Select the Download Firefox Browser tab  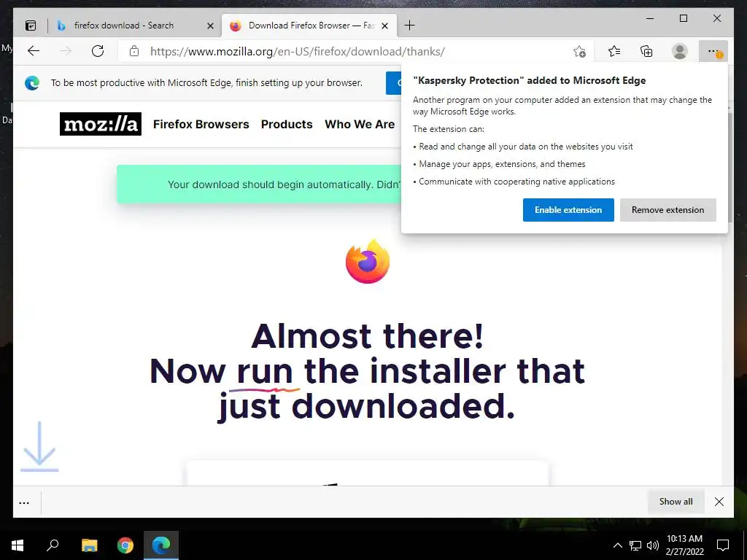(x=309, y=26)
